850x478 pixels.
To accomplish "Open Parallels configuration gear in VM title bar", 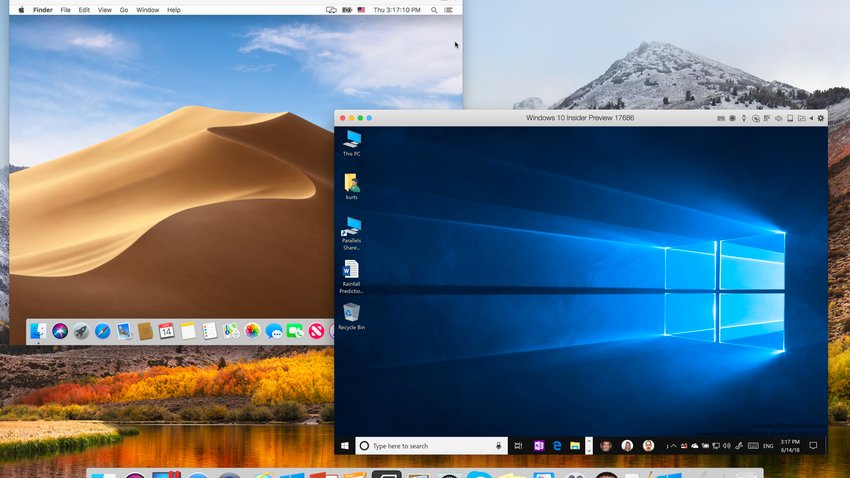I will [x=820, y=118].
